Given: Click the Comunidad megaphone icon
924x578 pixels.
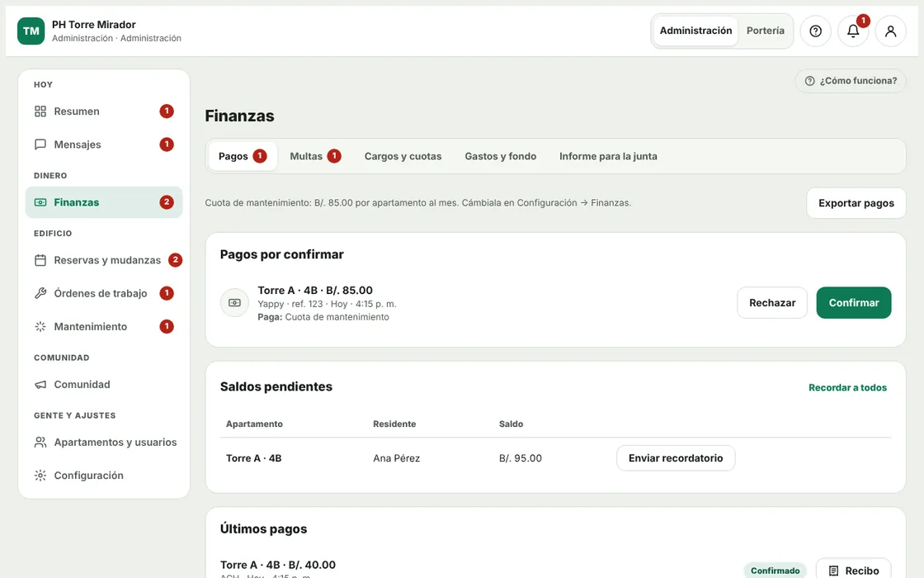Looking at the screenshot, I should (x=40, y=385).
